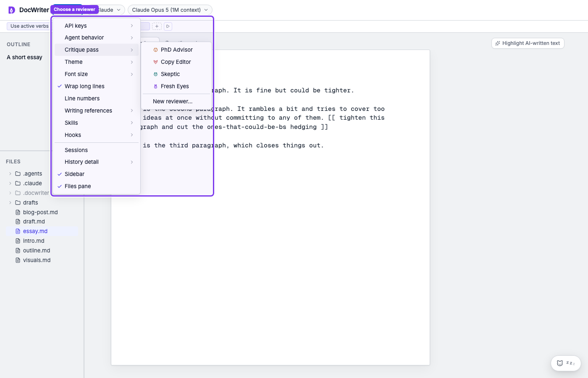Screen dimensions: 588x378
Task: Open draft.md in the files list
Action: [x=34, y=221]
